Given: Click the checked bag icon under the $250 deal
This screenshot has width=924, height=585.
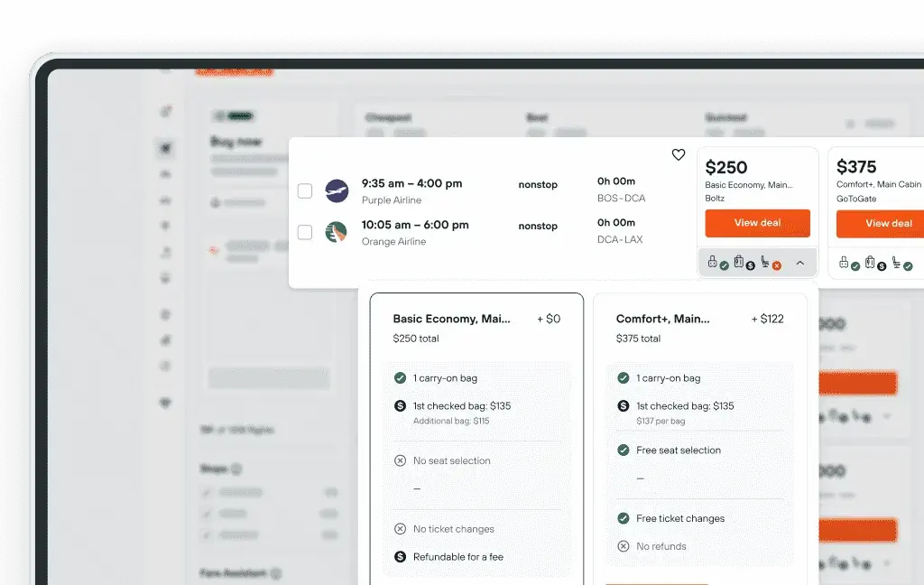Looking at the screenshot, I should (739, 261).
